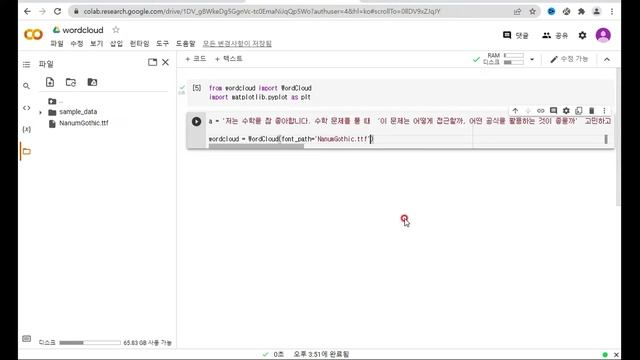Open the 도구 menu
Screen dimensions: 640x360
(162, 43)
